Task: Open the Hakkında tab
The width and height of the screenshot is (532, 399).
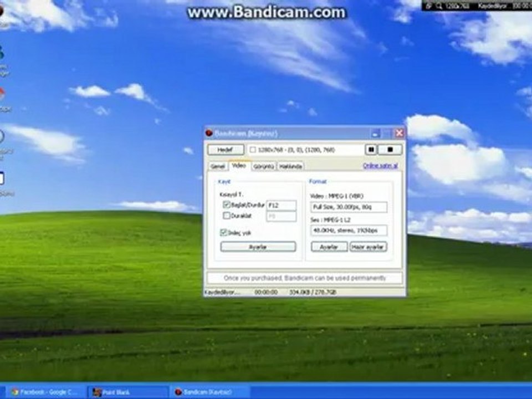Action: (290, 166)
